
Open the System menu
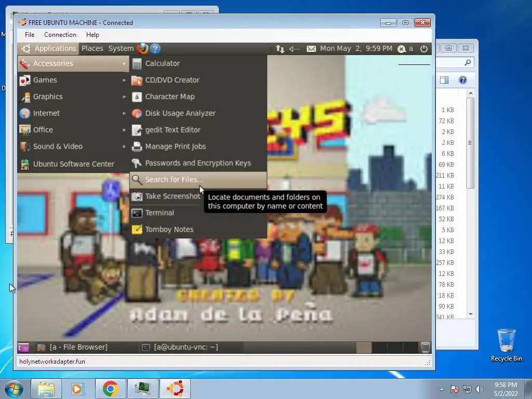pyautogui.click(x=121, y=48)
